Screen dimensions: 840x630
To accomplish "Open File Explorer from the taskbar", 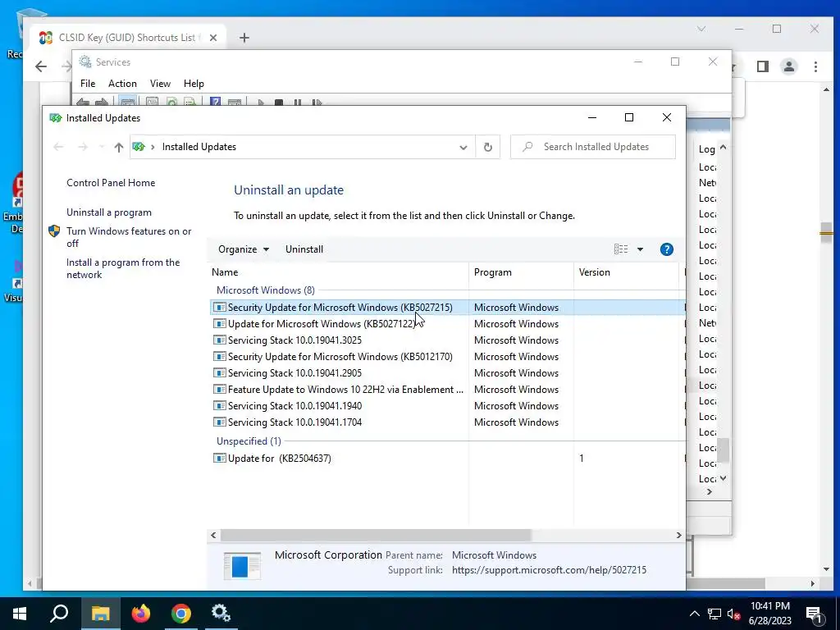I will click(100, 614).
